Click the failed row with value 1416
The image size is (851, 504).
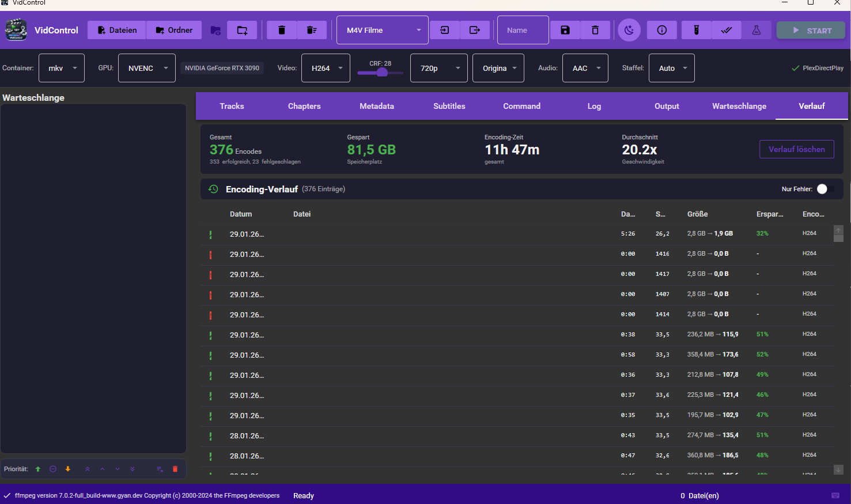517,255
